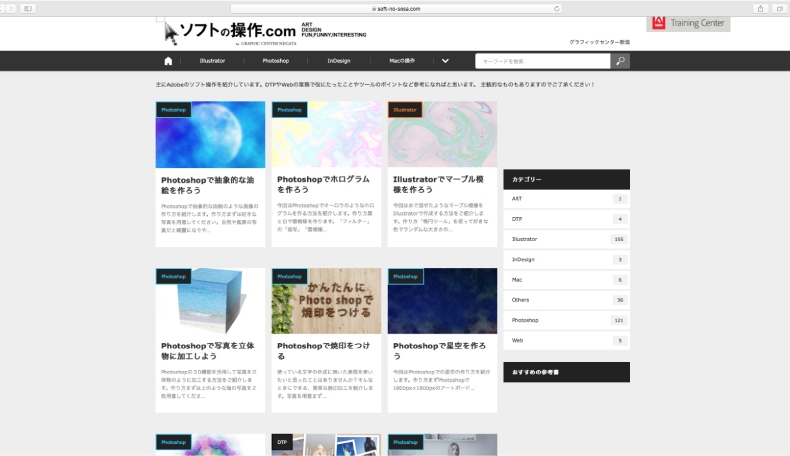This screenshot has width=790, height=456.
Task: Open the hologram pastel thumbnail
Action: click(x=326, y=135)
